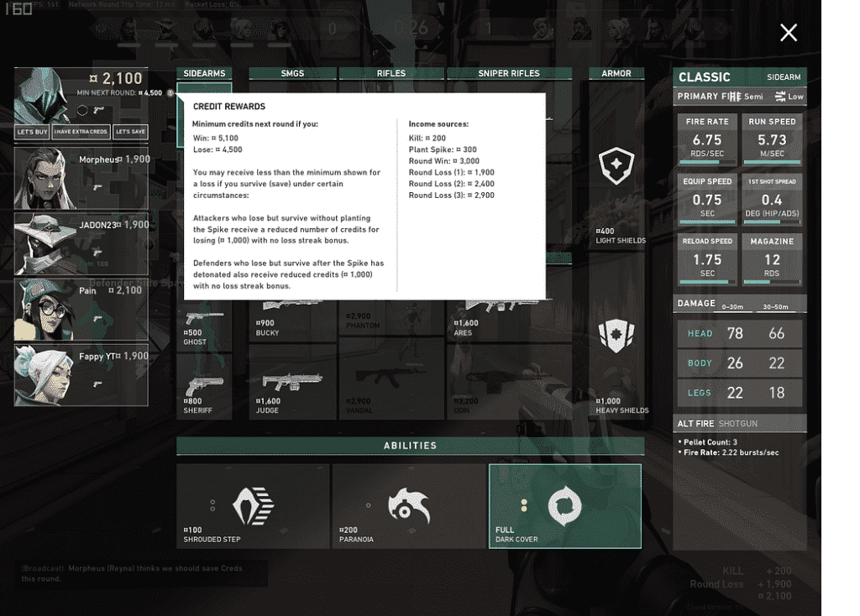860x616 pixels.
Task: Select JADON23 teammate card
Action: click(81, 243)
